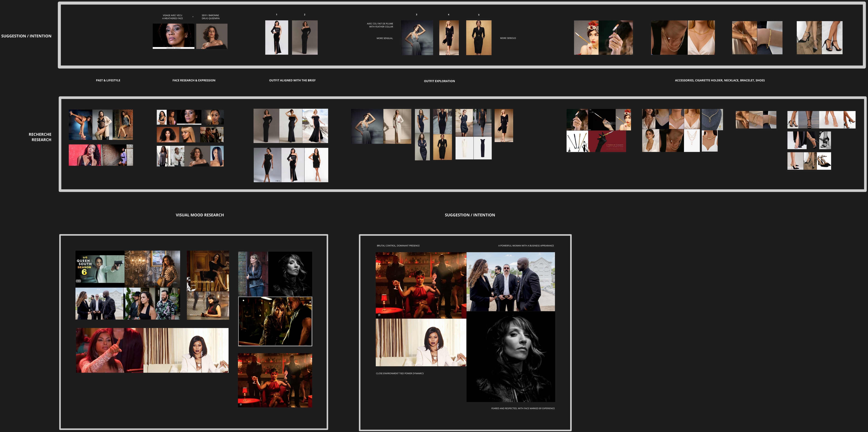Viewport: 868px width, 432px height.
Task: Click the 'VISUAL MOOD RESEARCH' heading
Action: [x=199, y=215]
